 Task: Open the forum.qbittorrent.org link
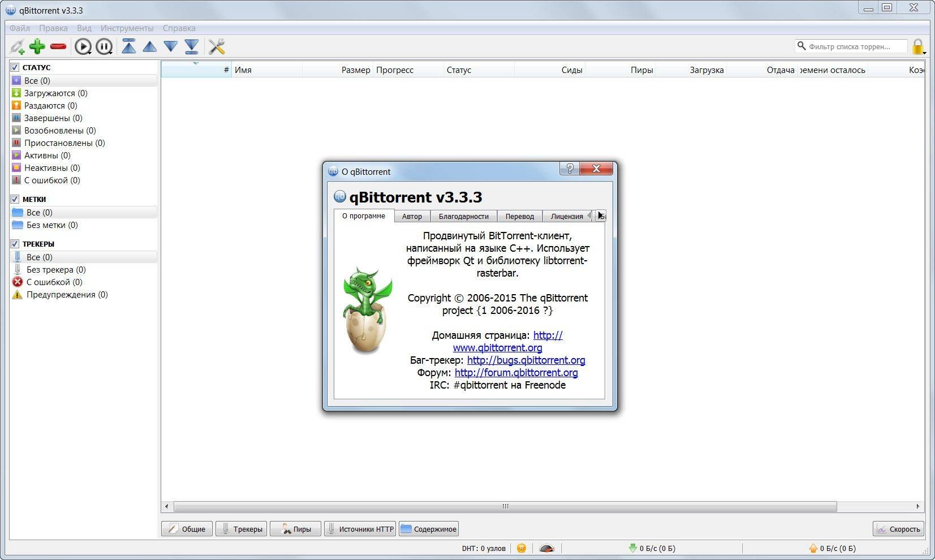coord(516,372)
